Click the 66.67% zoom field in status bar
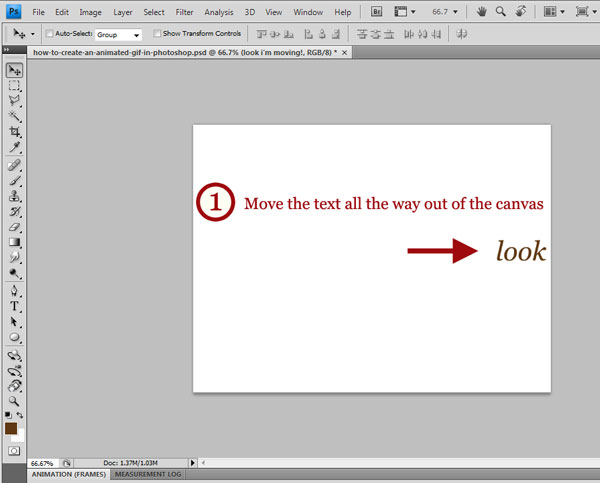Image resolution: width=600 pixels, height=483 pixels. click(42, 463)
